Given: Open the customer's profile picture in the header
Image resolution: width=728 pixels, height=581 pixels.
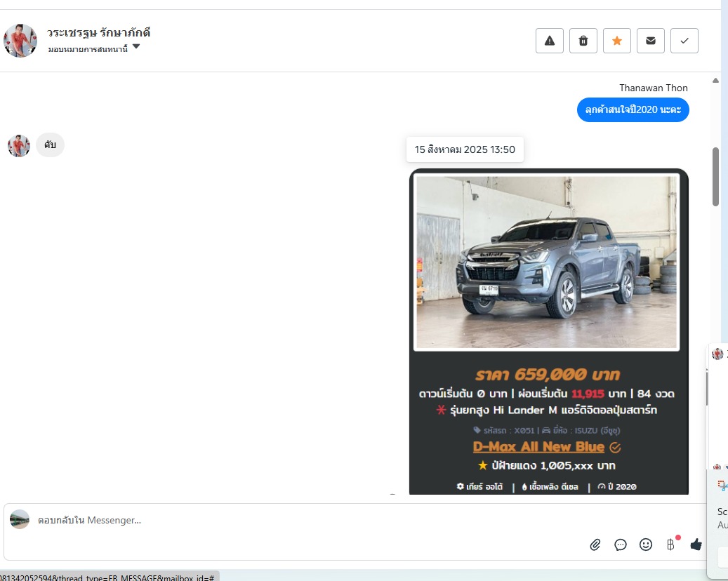Looking at the screenshot, I should pos(20,41).
